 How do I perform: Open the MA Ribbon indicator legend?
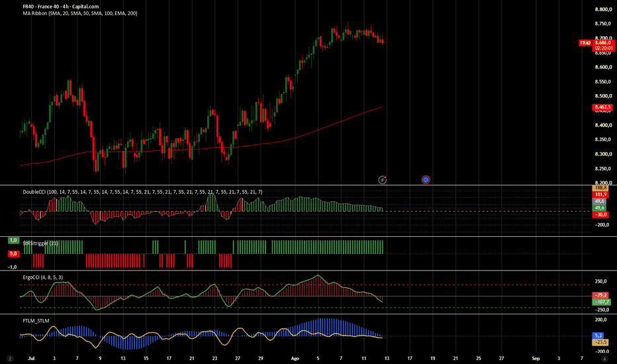[80, 13]
